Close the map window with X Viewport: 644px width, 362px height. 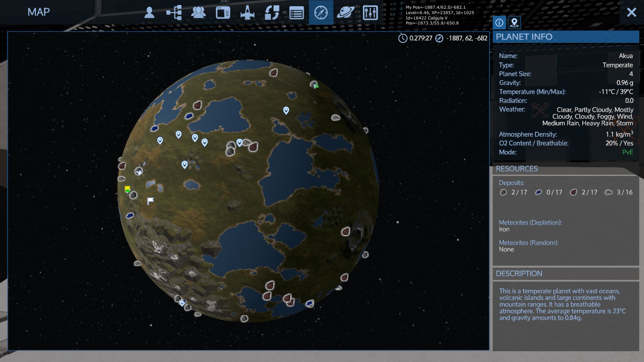[631, 12]
